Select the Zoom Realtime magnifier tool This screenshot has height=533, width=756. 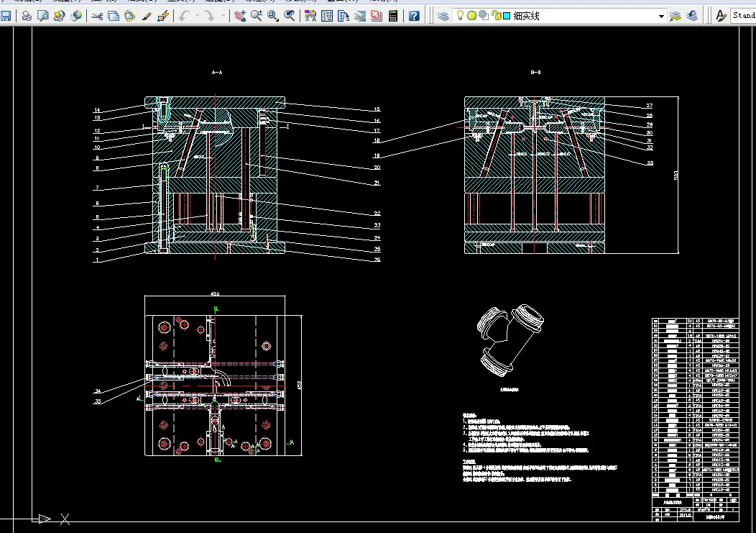click(x=256, y=16)
